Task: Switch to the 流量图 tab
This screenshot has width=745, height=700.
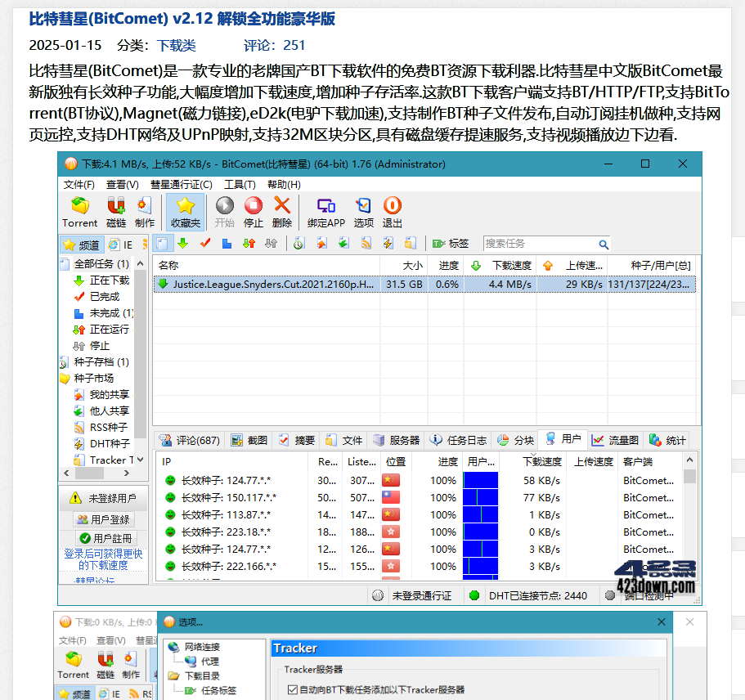Action: click(x=616, y=440)
